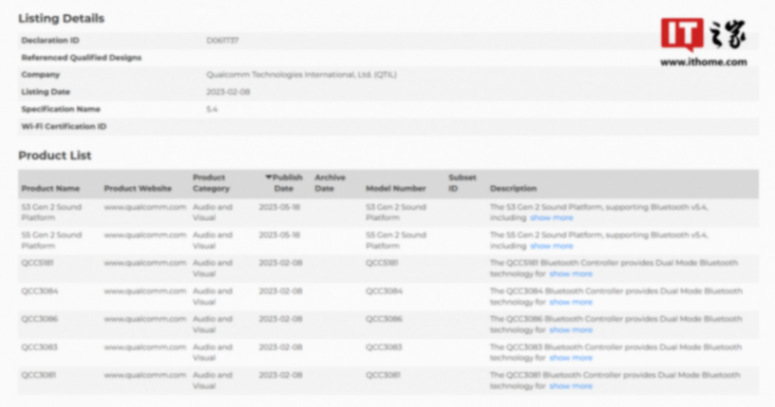775x407 pixels.
Task: Select 'QCC3086' in the Product Name column
Action: 40,319
